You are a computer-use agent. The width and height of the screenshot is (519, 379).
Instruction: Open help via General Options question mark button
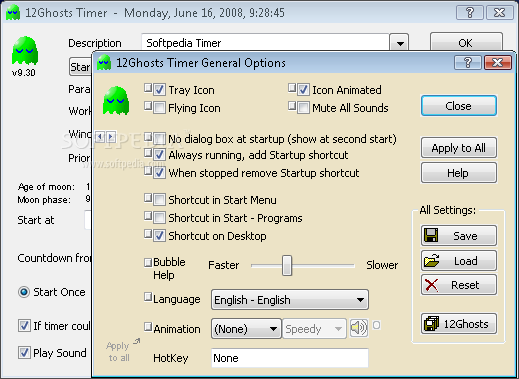(x=468, y=62)
